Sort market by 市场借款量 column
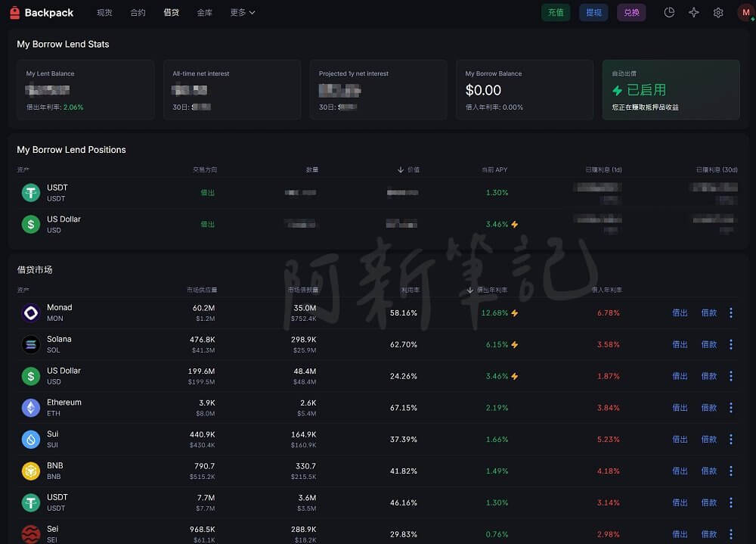Image resolution: width=756 pixels, height=544 pixels. (x=303, y=290)
